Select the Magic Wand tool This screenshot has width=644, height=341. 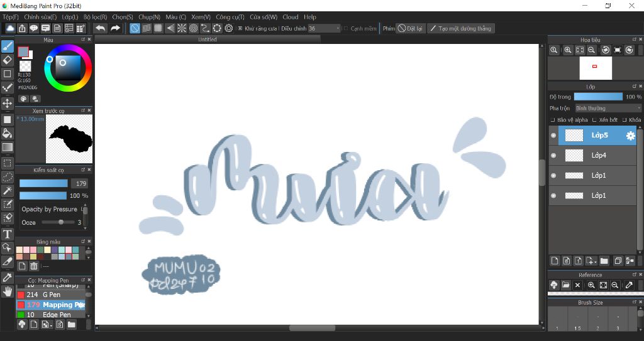point(8,191)
